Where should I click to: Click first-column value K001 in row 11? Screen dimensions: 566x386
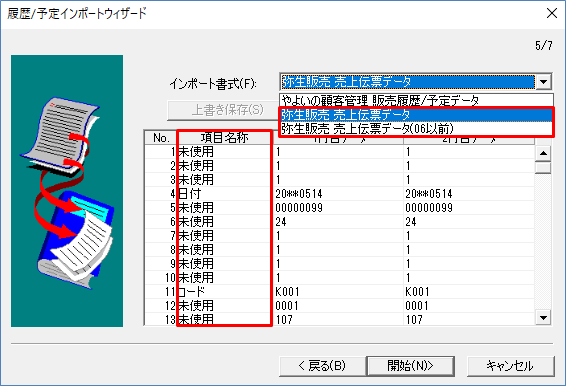point(287,292)
